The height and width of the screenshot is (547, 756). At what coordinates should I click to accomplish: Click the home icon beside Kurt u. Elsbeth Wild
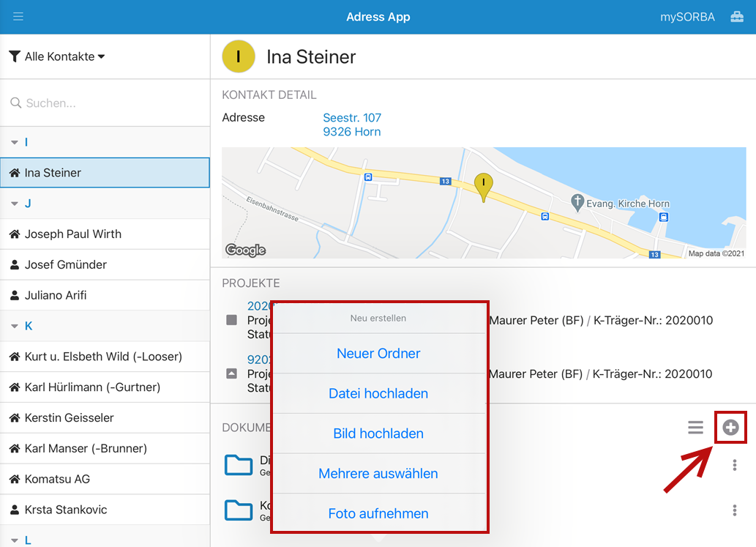(x=15, y=357)
